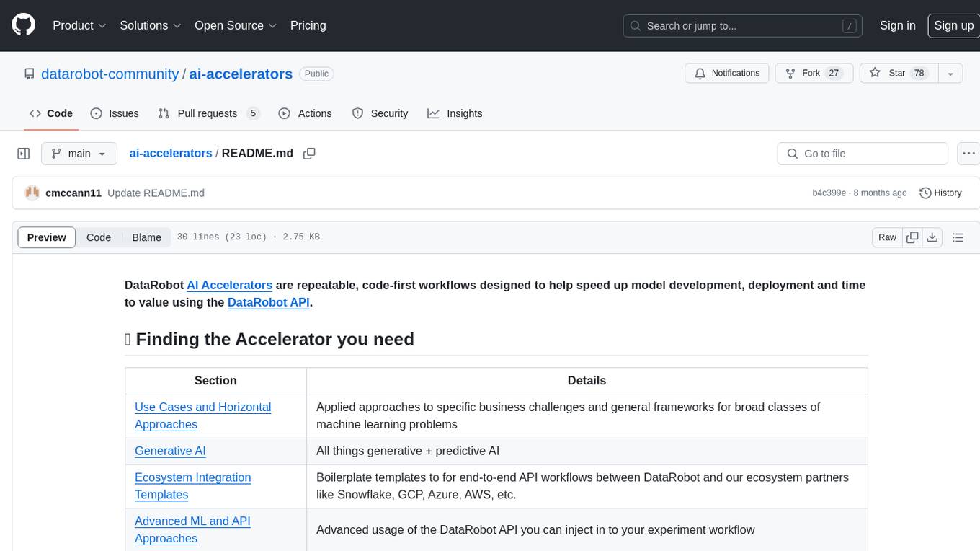
Task: View the file History
Action: click(940, 193)
